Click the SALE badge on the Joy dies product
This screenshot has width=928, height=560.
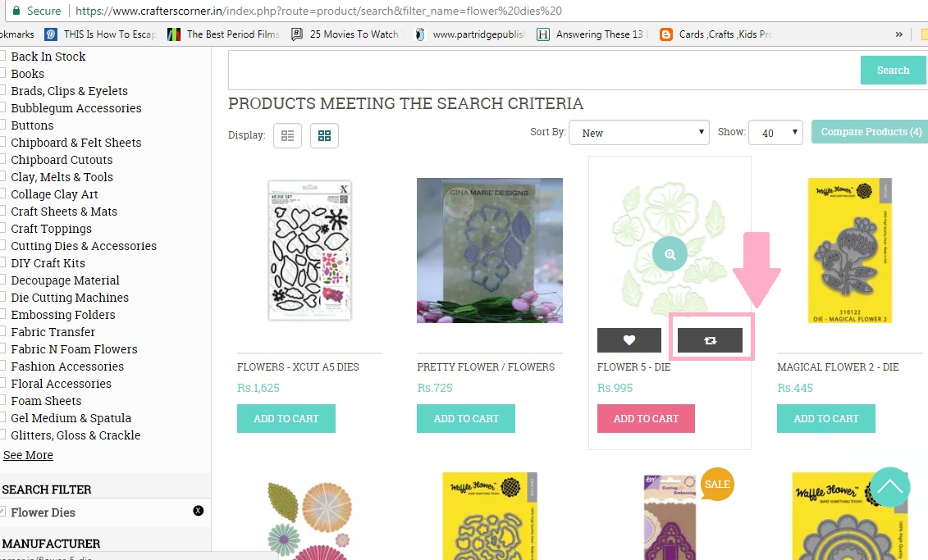[716, 485]
